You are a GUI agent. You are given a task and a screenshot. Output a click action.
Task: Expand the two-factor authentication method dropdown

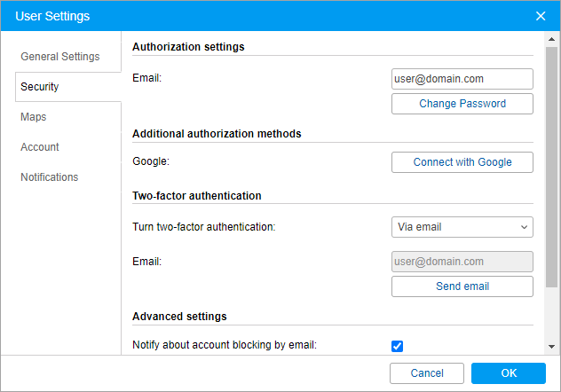(462, 227)
